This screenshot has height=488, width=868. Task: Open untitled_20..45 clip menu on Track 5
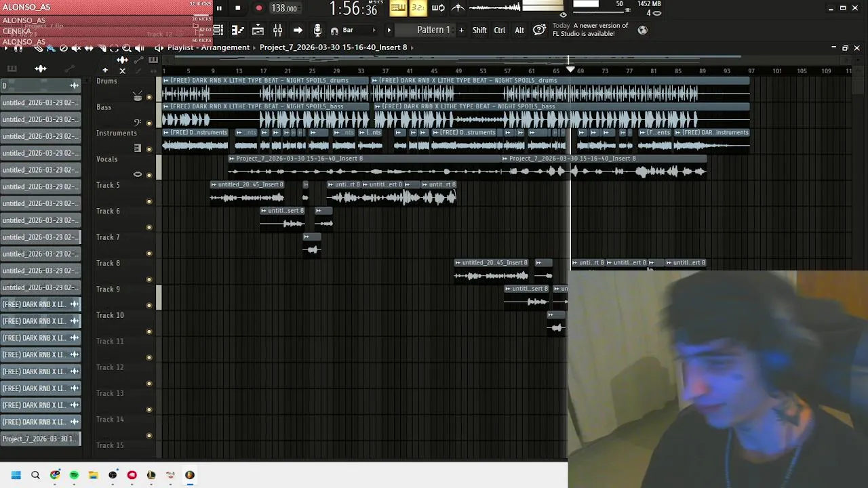coord(214,184)
